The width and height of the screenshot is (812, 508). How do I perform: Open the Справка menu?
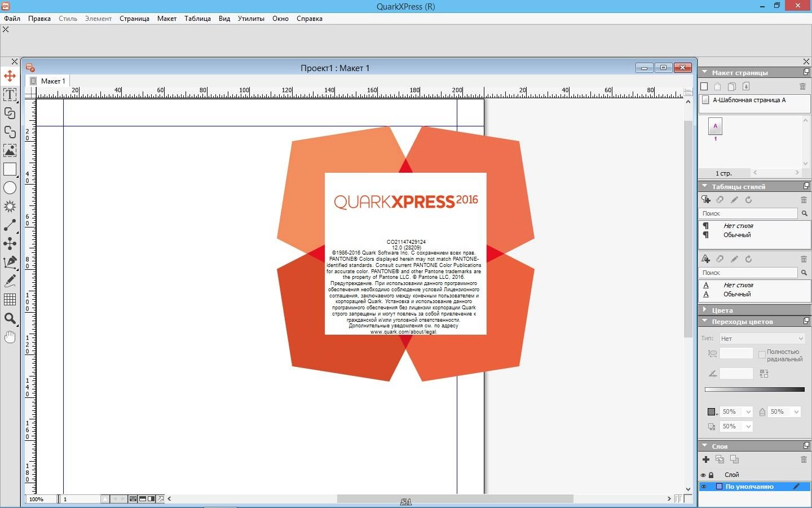[310, 19]
